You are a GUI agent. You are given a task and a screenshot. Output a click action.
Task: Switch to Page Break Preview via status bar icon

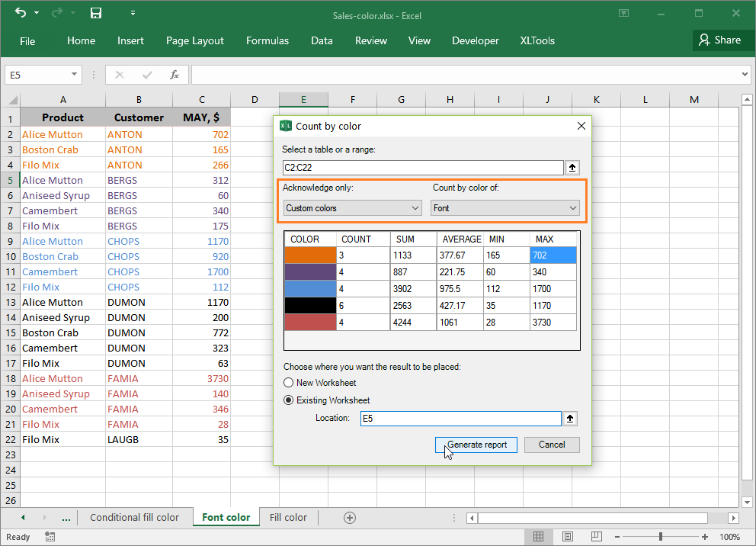(595, 536)
